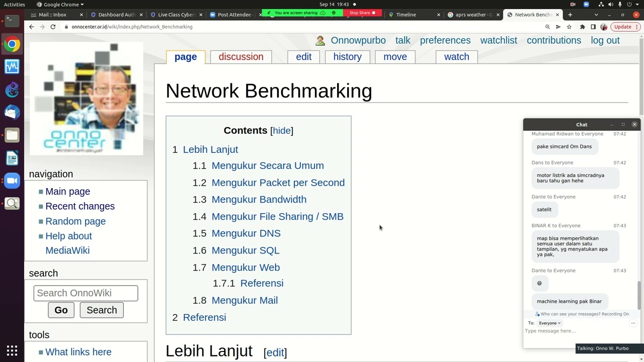Click the wiki Go button
Viewport: 644px width, 362px height.
[x=61, y=310]
